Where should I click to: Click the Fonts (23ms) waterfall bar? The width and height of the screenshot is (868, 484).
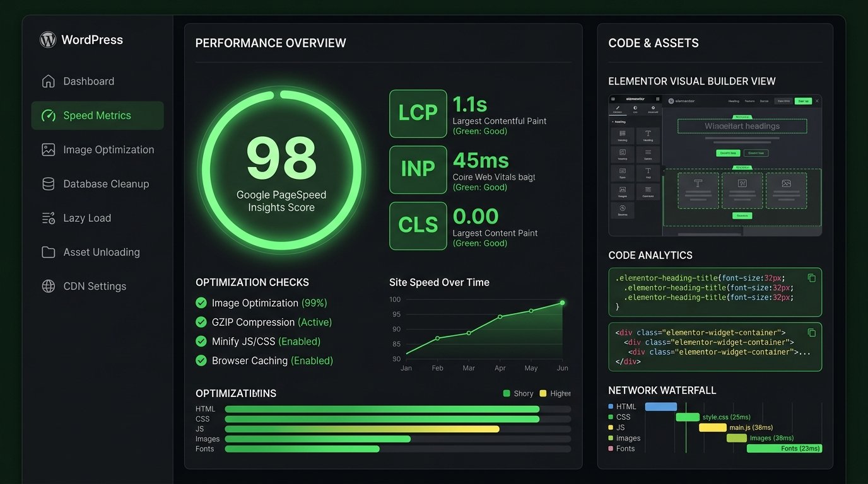point(784,449)
